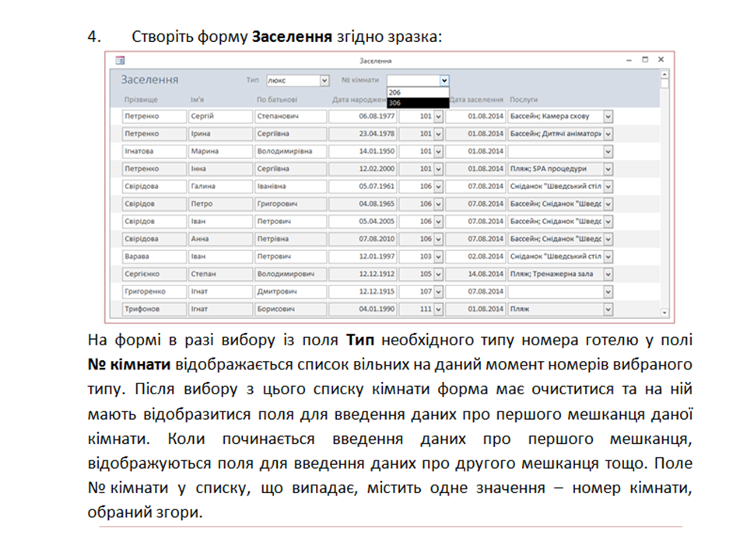This screenshot has width=747, height=560.
Task: Click surname field Сергієнко
Action: pos(154,275)
